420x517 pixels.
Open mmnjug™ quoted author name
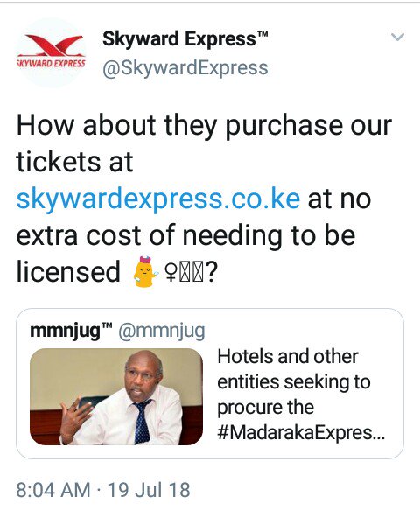[x=71, y=331]
